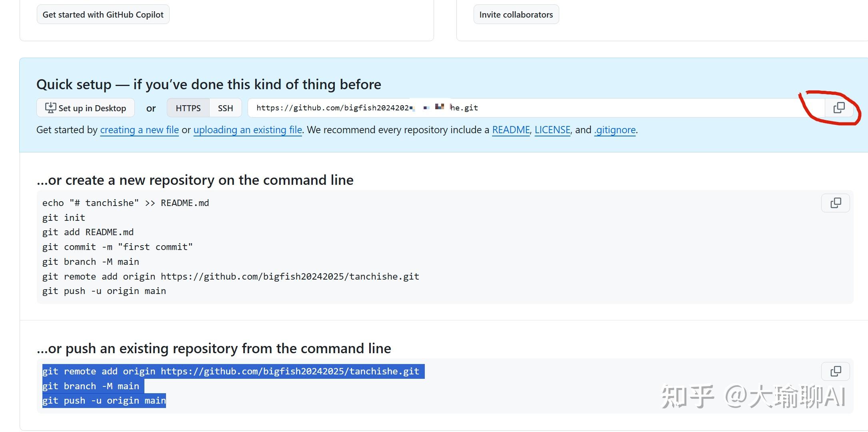Click the repository URL text field
Viewport: 868px width, 432px height.
pyautogui.click(x=600, y=108)
